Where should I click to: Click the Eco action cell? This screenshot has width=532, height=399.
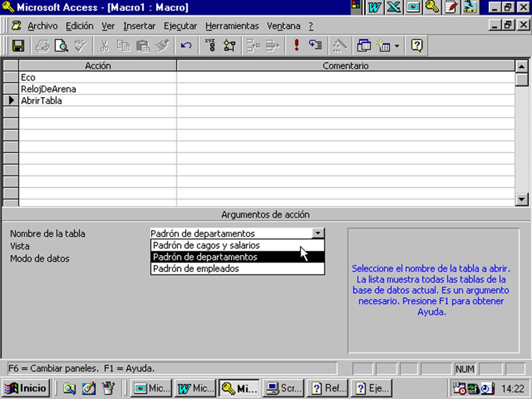98,78
